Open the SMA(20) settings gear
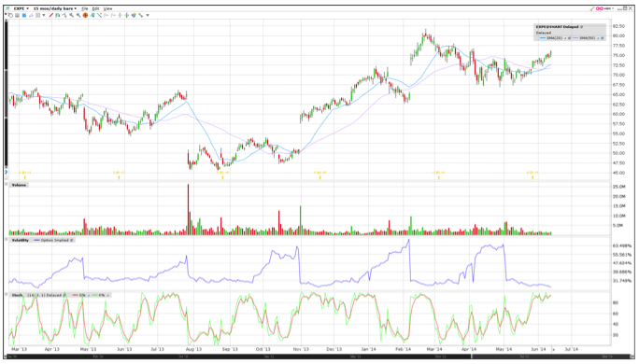This screenshot has width=639, height=364. pos(569,38)
